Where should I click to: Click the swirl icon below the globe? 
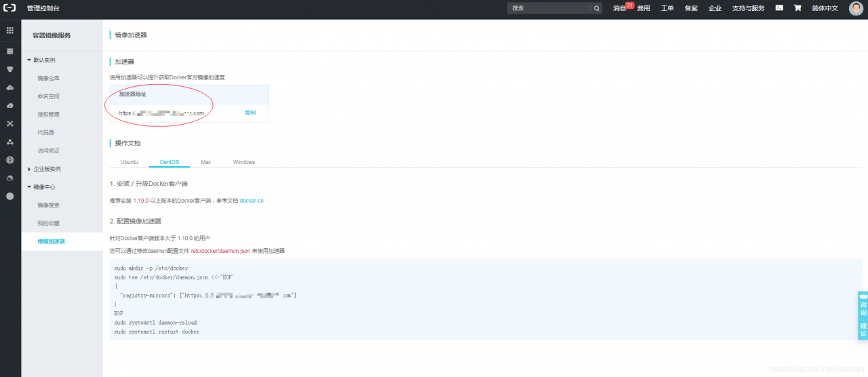(10, 178)
